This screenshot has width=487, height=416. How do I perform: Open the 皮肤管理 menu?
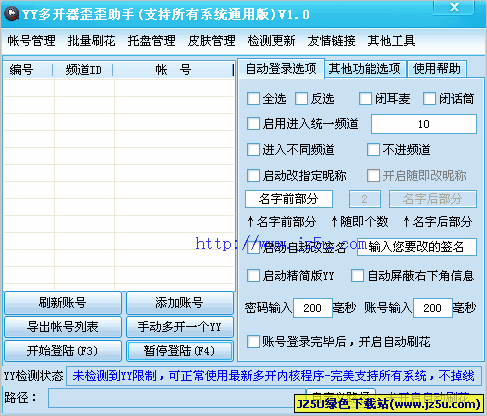click(211, 41)
